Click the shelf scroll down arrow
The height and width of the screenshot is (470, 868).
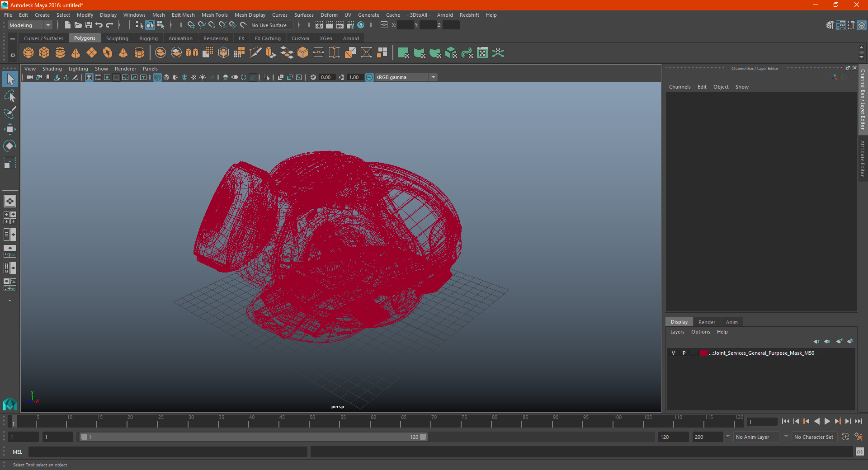pyautogui.click(x=861, y=57)
